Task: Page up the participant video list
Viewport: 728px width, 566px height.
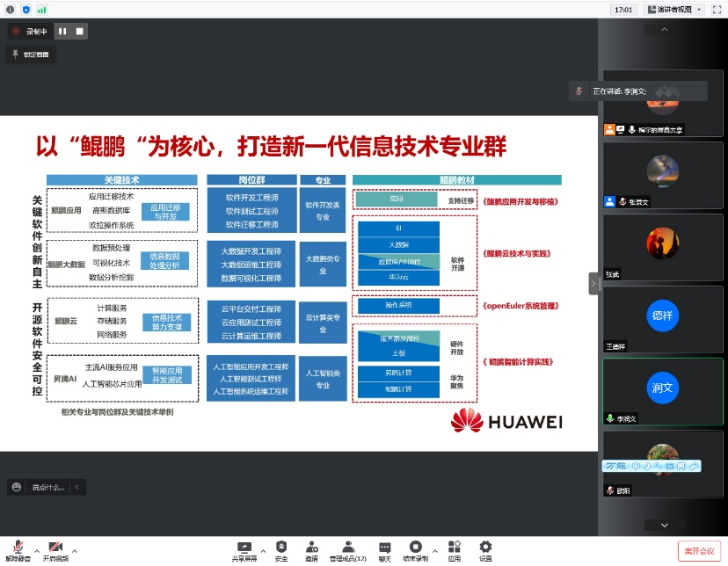Action: pyautogui.click(x=665, y=29)
